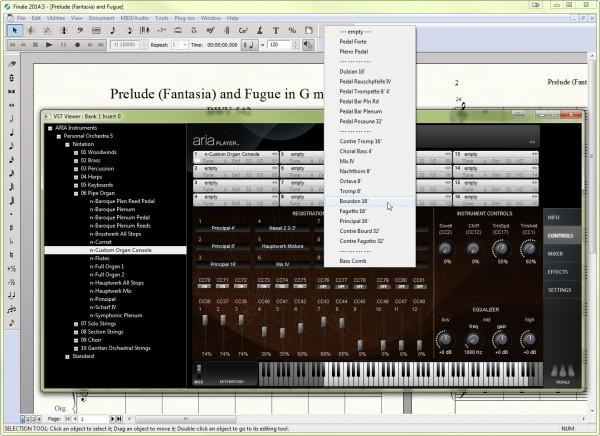This screenshot has width=600, height=436.
Task: Click the Simple Entry quarter note icon
Action: 11,131
